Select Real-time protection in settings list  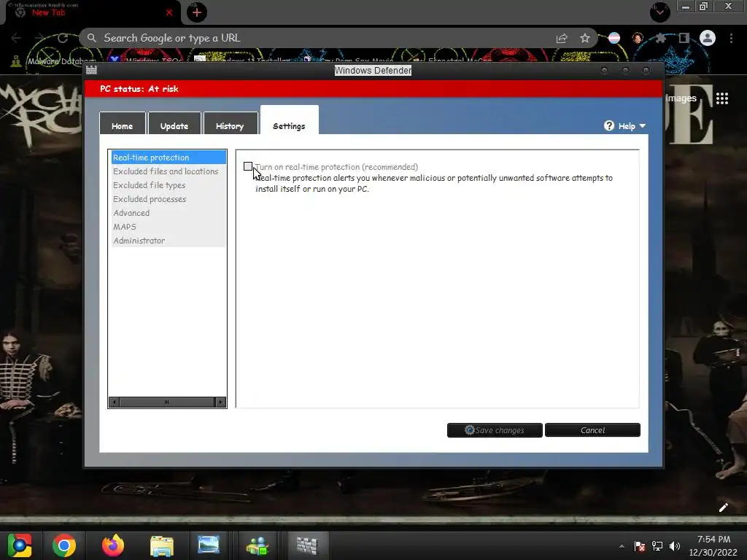coord(169,157)
